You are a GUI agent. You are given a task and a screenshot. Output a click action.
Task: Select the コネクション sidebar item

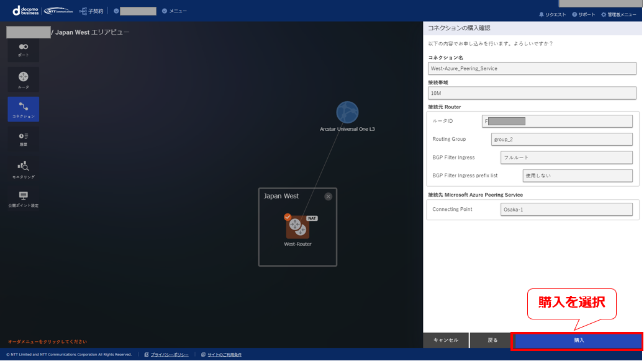tap(24, 109)
